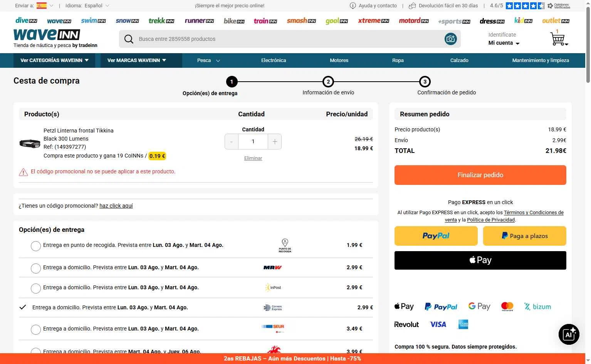Open the outletinn store logo link

(556, 20)
